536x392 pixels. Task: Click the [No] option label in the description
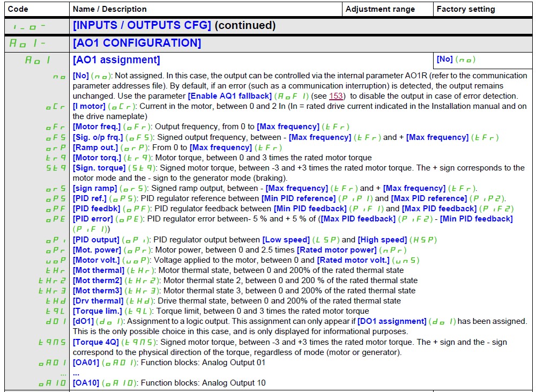[81, 76]
